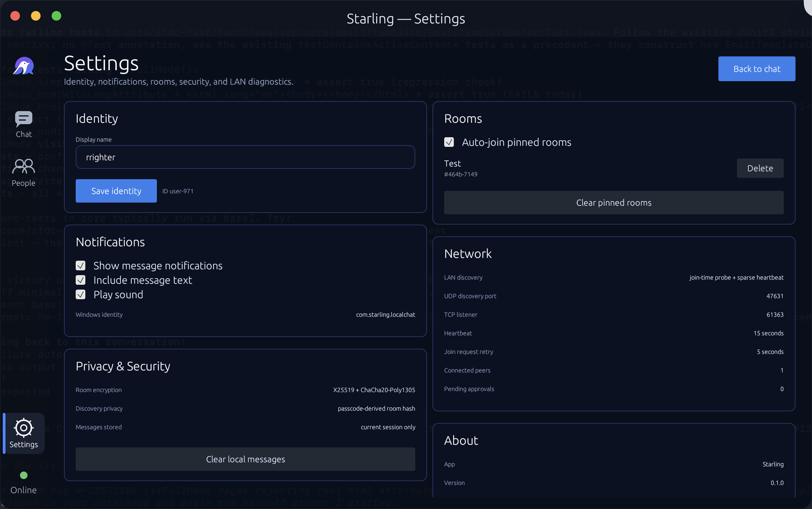Delete the Test pinned room
Image resolution: width=812 pixels, height=509 pixels.
pyautogui.click(x=760, y=168)
